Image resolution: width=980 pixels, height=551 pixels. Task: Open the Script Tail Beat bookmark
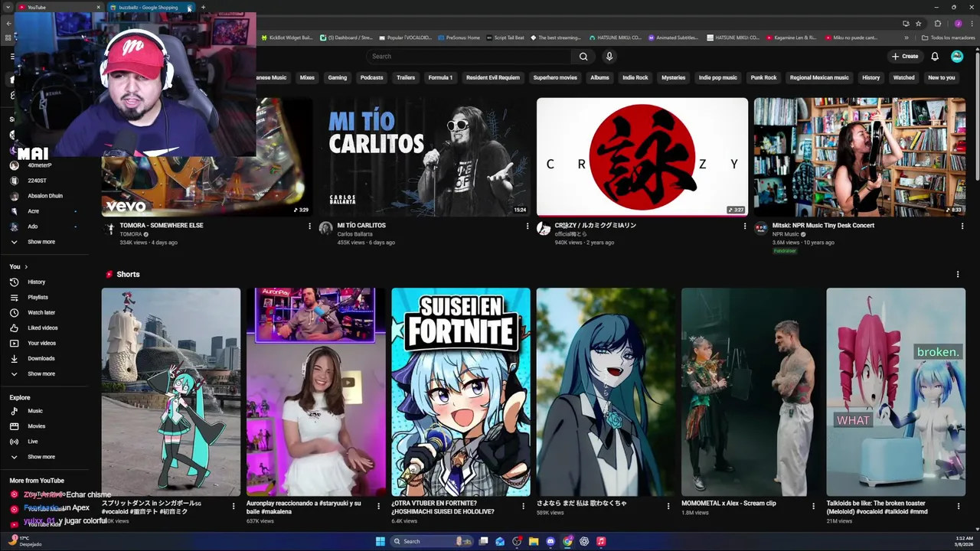pos(505,37)
